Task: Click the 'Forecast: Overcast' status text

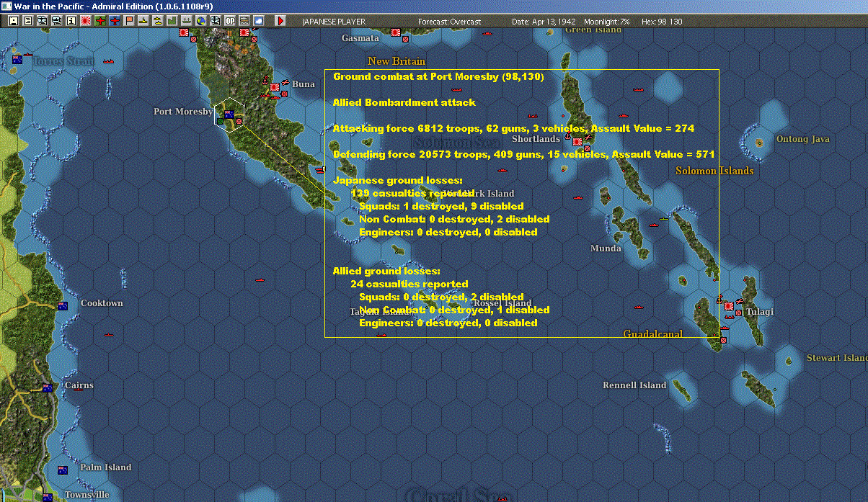Action: [x=449, y=22]
